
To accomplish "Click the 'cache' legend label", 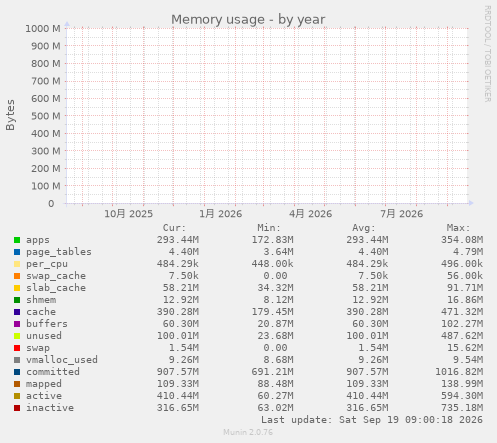I will click(x=41, y=312).
